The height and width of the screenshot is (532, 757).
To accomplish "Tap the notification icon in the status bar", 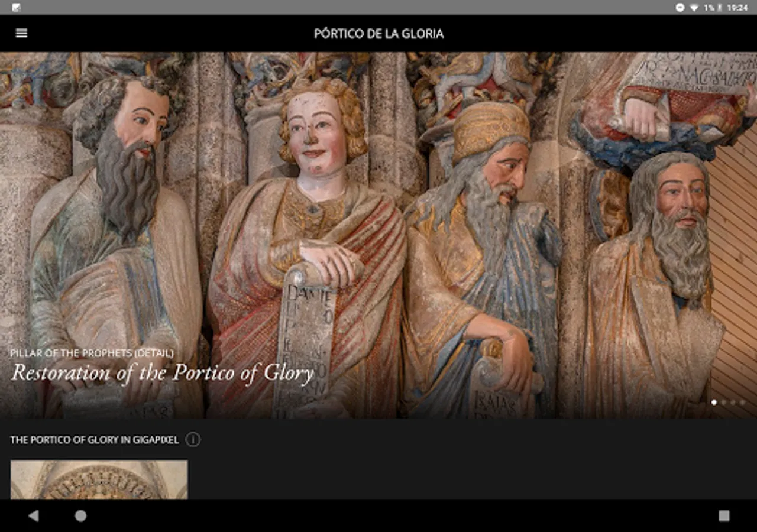I will (x=16, y=8).
